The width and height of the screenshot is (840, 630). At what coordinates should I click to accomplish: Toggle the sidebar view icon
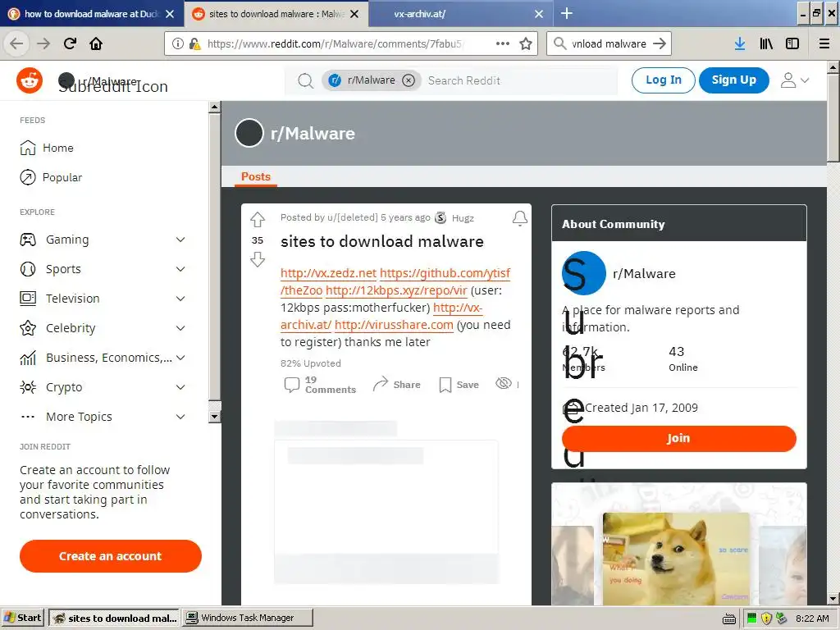[x=792, y=43]
